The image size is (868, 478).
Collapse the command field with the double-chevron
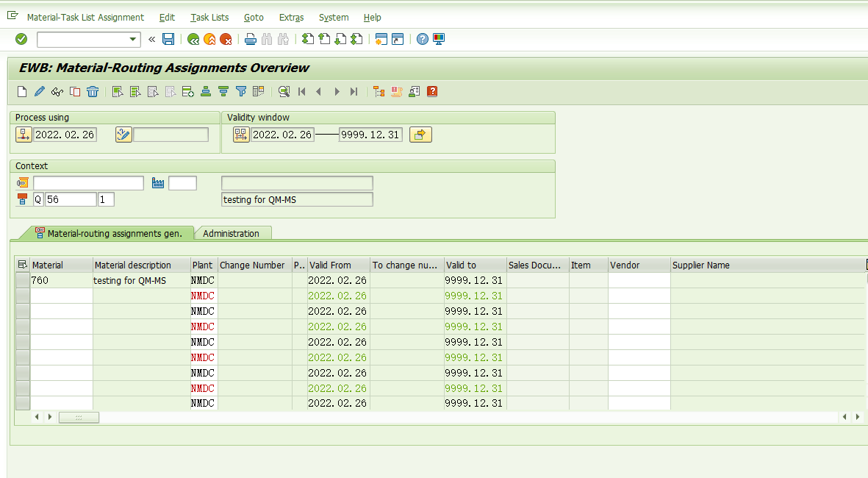coord(151,39)
